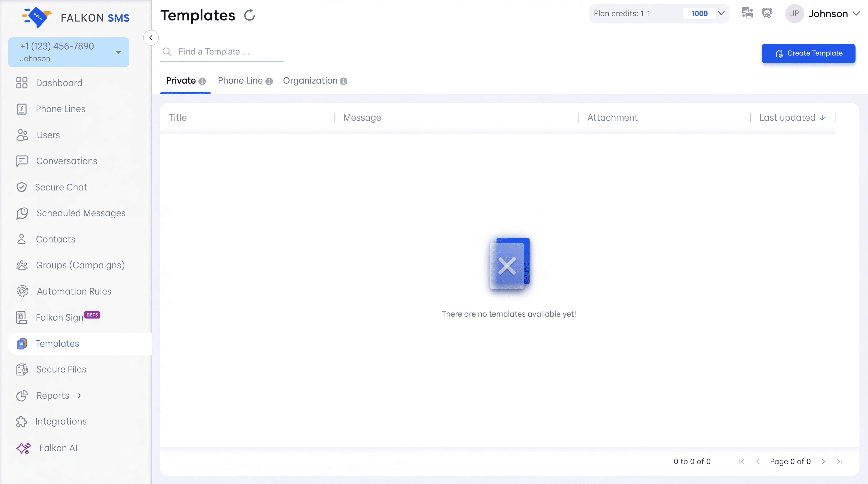Open the Contacts person icon
868x484 pixels.
point(22,239)
